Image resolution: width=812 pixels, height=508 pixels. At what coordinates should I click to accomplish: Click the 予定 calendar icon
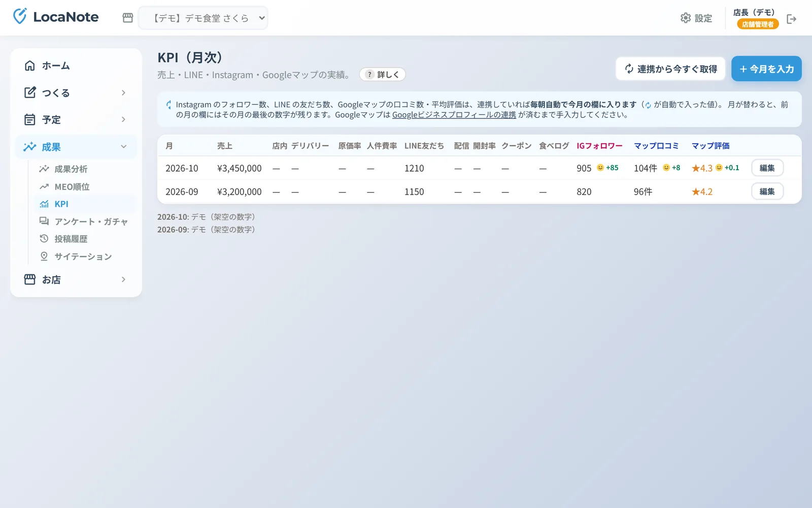point(30,119)
